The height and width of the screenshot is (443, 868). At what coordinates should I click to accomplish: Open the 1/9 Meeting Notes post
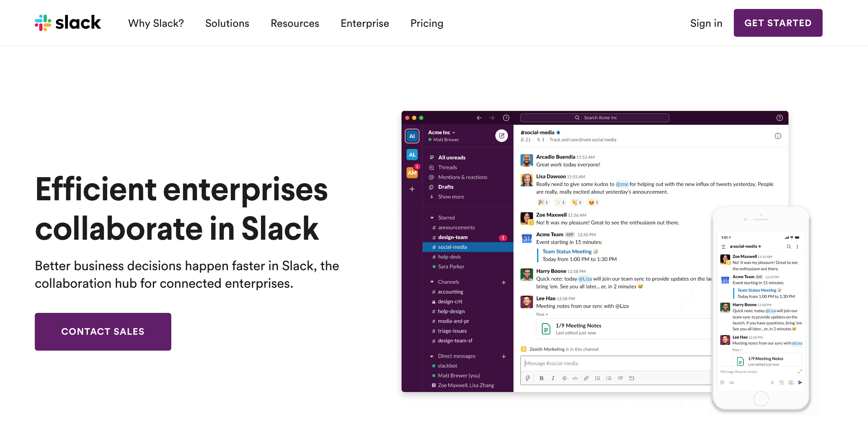pyautogui.click(x=624, y=329)
